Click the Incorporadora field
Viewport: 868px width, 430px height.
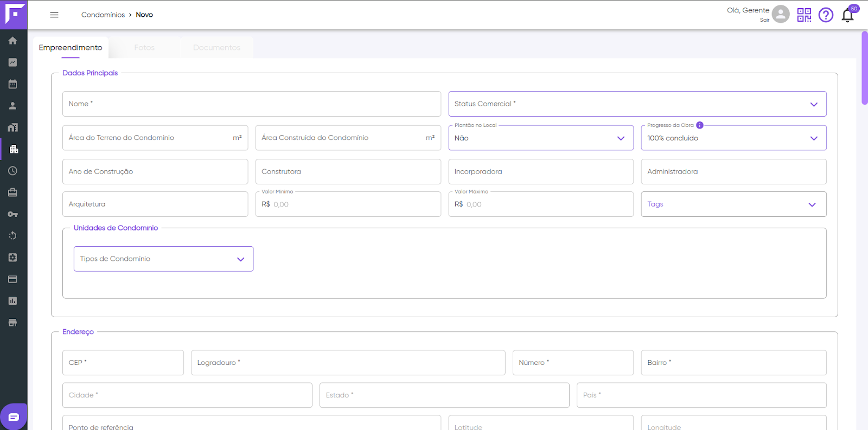click(541, 171)
